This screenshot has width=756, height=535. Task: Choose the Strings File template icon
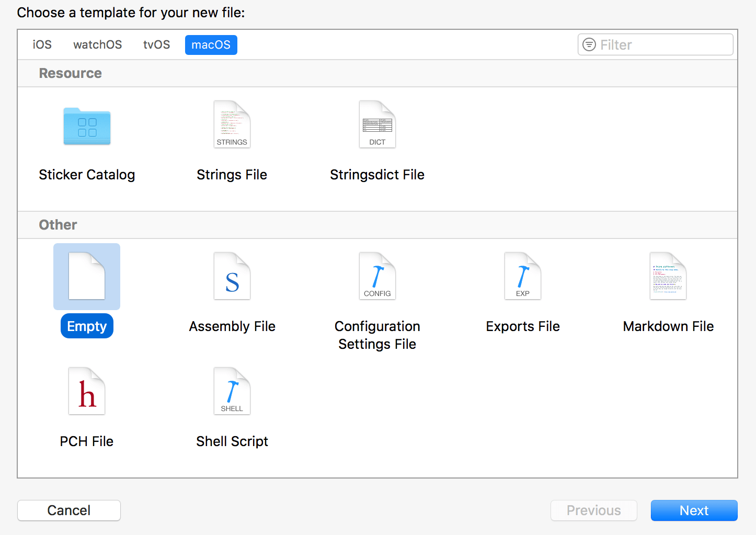(x=232, y=124)
